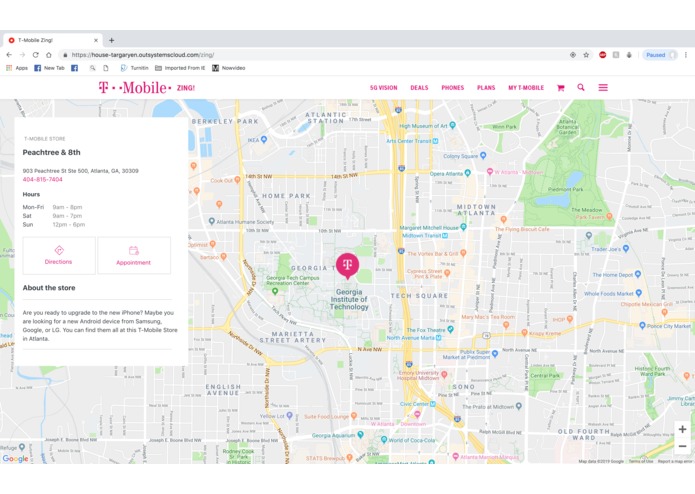
Task: Click The Fox Theatre map marker
Action: (450, 329)
